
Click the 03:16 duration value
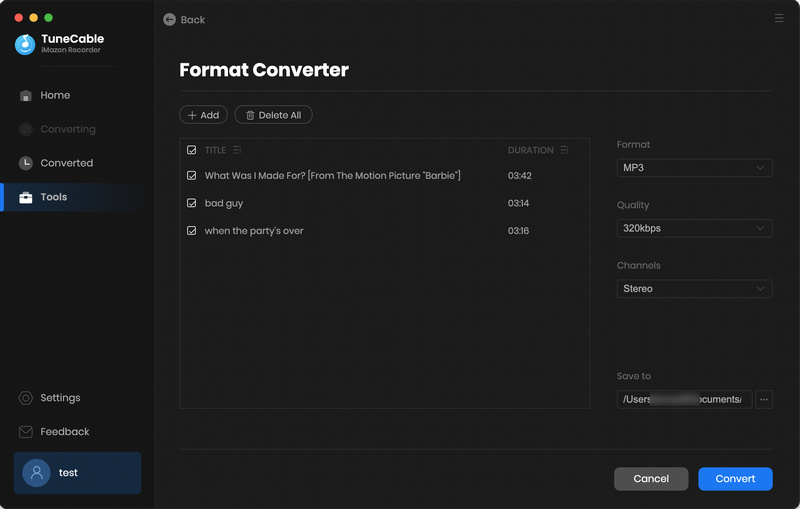pos(518,231)
